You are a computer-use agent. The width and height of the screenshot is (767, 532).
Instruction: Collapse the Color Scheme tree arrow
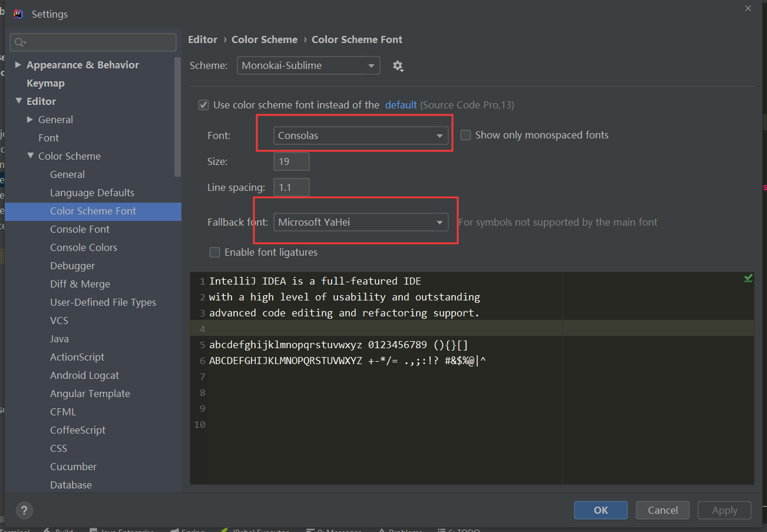click(x=30, y=156)
